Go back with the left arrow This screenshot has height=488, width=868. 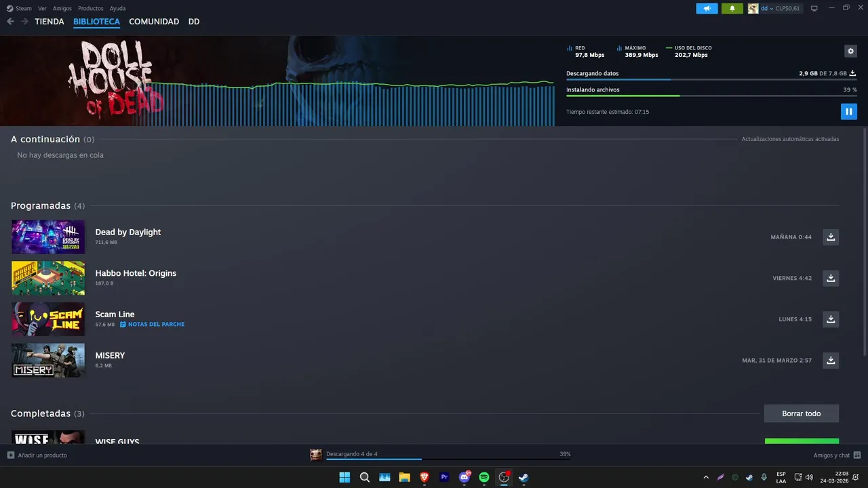click(10, 22)
